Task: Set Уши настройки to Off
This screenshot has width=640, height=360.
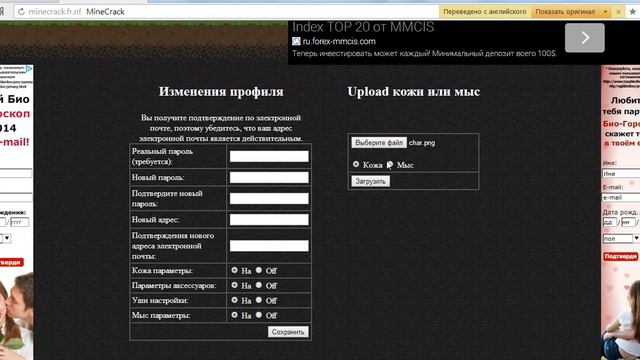Action: point(259,300)
